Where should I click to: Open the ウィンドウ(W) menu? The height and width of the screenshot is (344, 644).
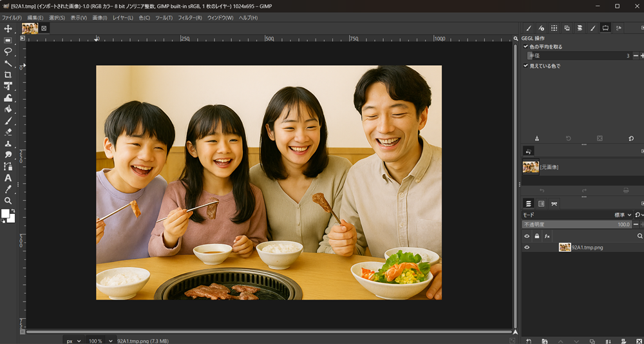coord(220,17)
